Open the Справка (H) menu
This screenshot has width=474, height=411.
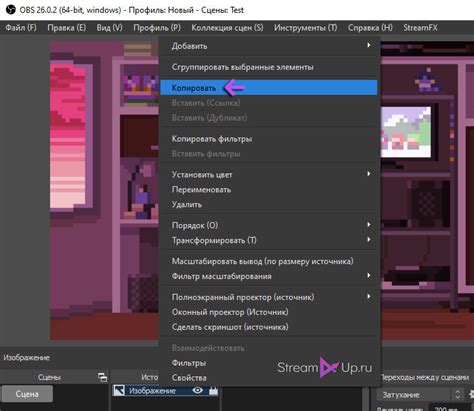point(370,28)
